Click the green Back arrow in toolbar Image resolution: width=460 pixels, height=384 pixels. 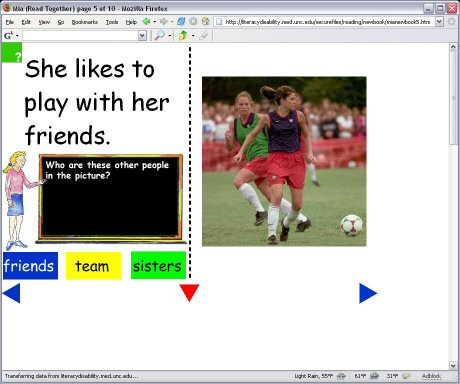pyautogui.click(x=146, y=22)
